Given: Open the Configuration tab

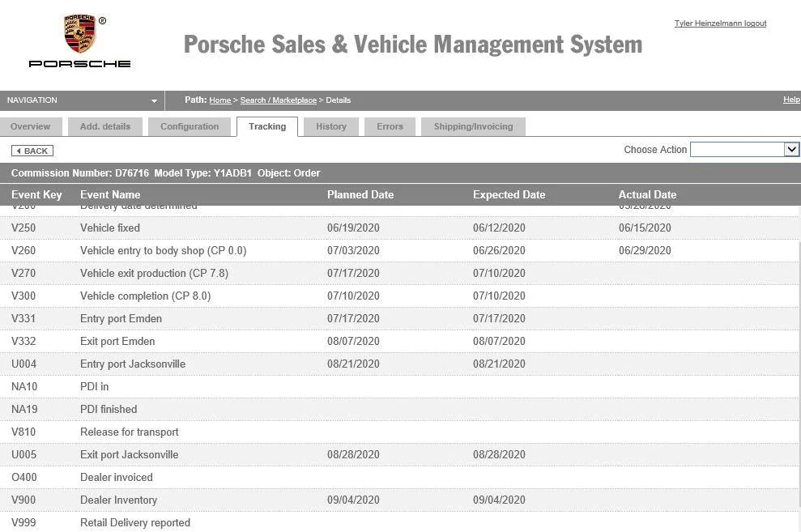Looking at the screenshot, I should click(190, 126).
